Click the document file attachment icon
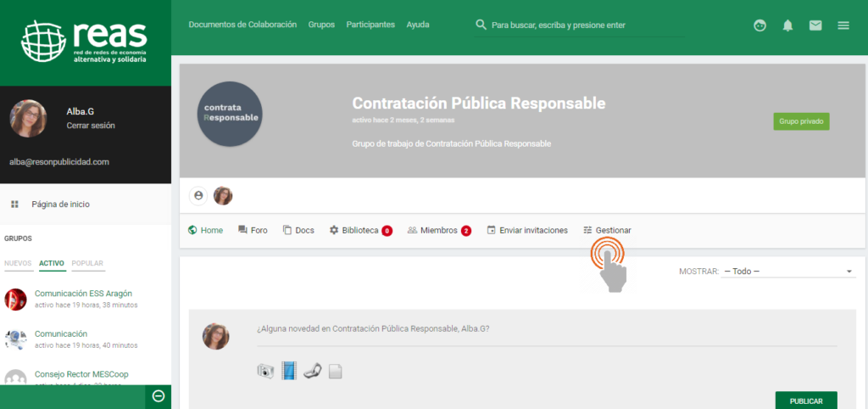This screenshot has height=409, width=868. click(335, 372)
